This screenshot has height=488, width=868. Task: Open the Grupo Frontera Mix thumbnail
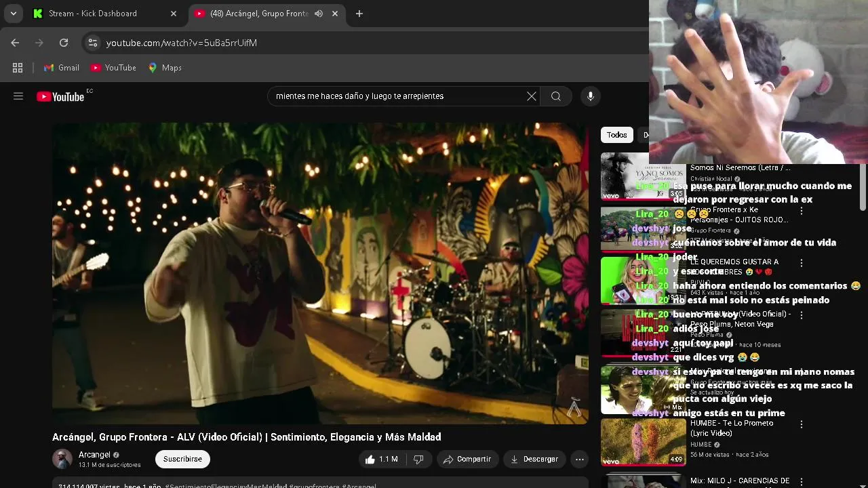(x=643, y=390)
